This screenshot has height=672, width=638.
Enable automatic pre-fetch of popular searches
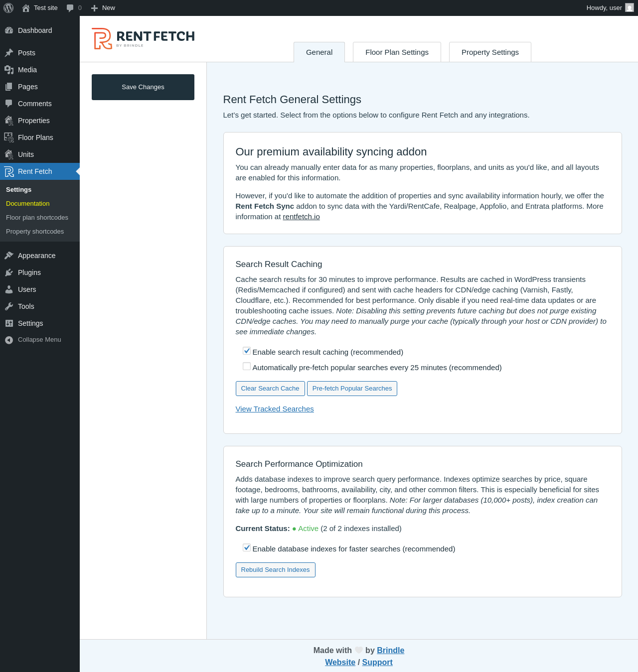247,367
